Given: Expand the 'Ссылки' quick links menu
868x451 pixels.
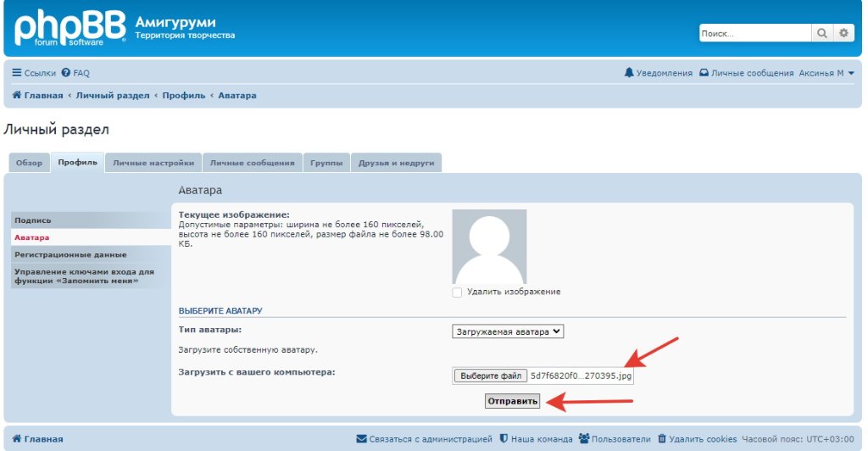Looking at the screenshot, I should tap(34, 73).
